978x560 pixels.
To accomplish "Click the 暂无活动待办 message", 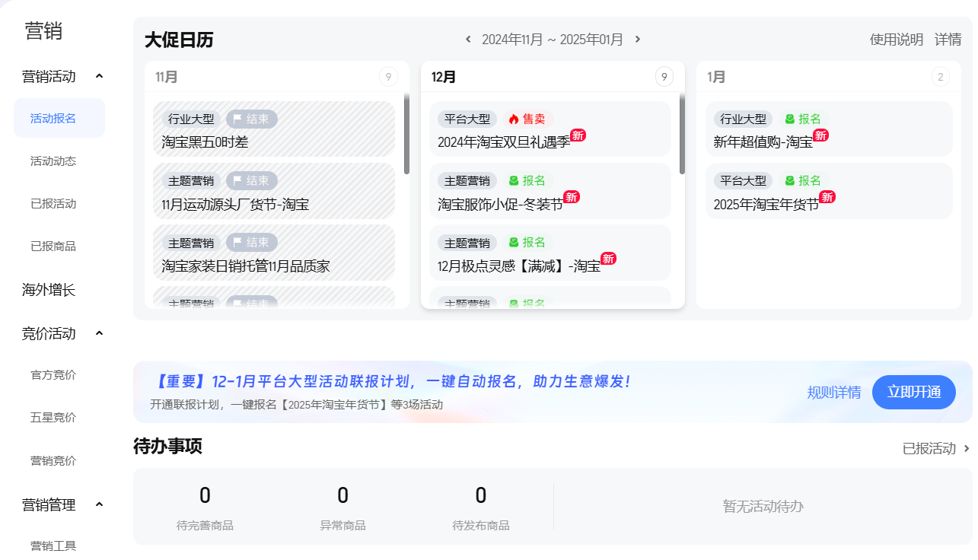I will (x=763, y=507).
